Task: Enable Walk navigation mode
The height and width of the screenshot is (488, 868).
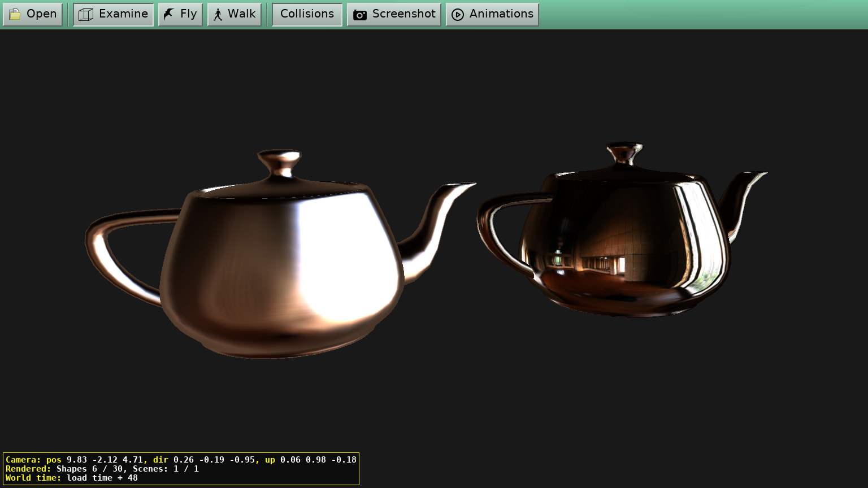Action: click(234, 14)
